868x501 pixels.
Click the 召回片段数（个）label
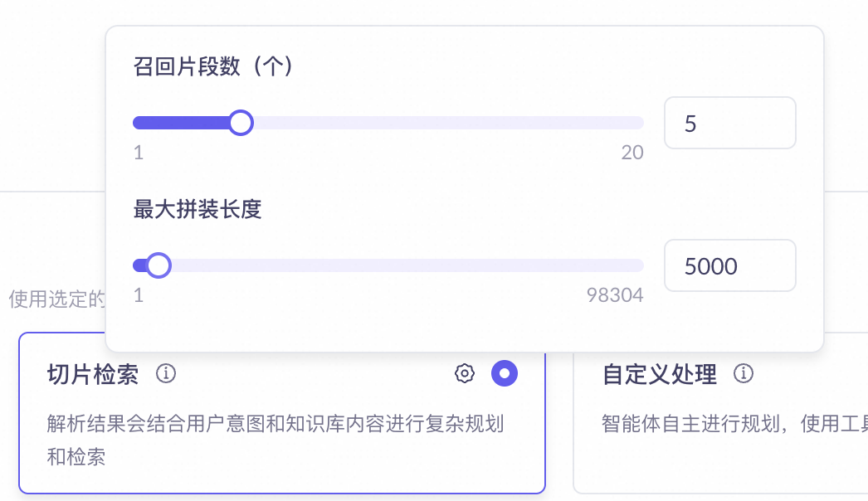click(x=212, y=66)
